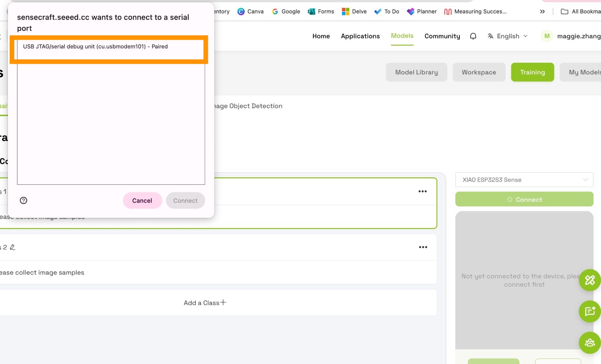Switch to the Training tab
This screenshot has width=601, height=364.
[532, 72]
